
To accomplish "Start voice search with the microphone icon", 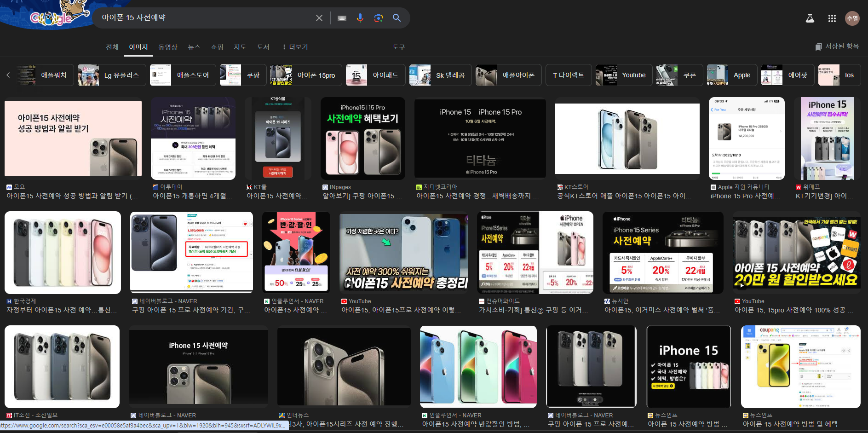I will tap(360, 18).
